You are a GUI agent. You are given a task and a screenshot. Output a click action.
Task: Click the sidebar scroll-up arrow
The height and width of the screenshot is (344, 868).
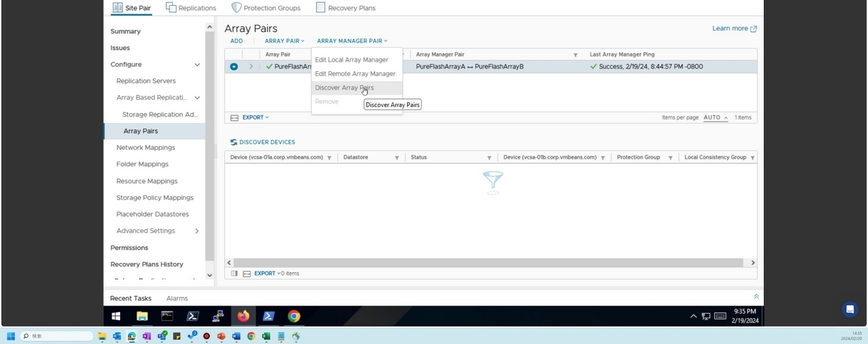click(x=210, y=28)
